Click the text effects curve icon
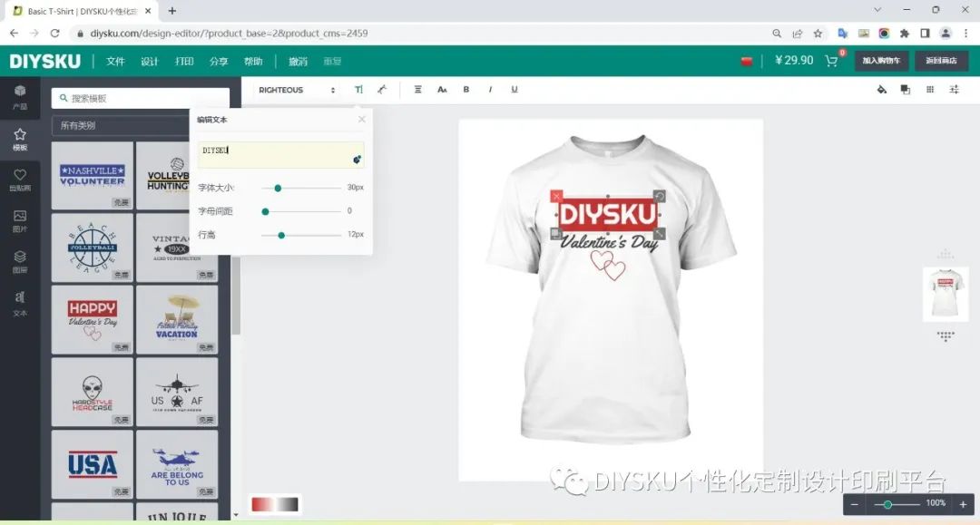This screenshot has width=980, height=525. pyautogui.click(x=382, y=90)
